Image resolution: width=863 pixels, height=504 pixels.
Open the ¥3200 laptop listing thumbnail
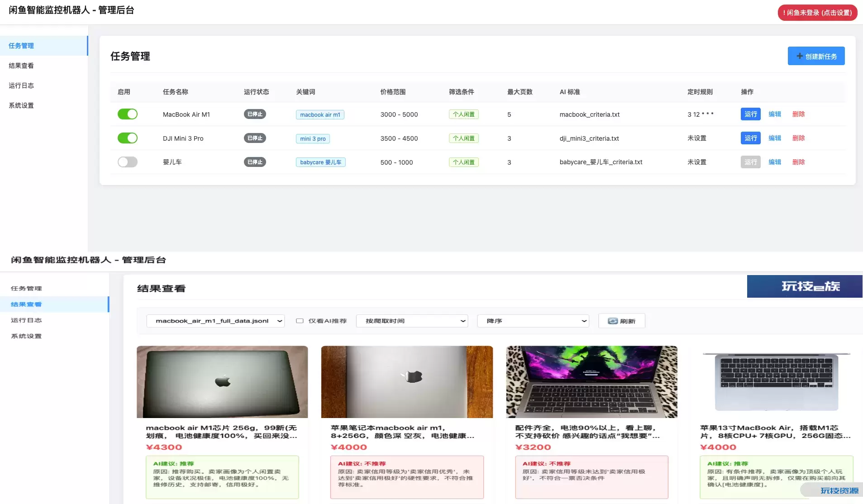592,382
